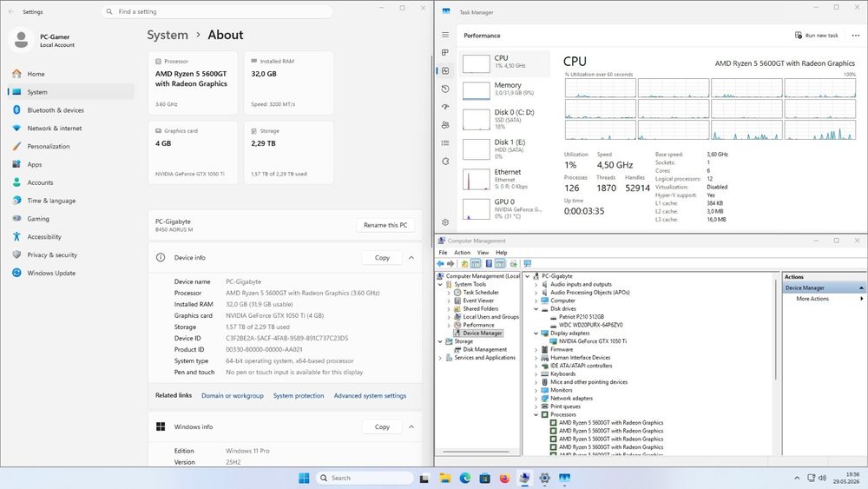The width and height of the screenshot is (868, 489).
Task: Select Device Manager in Computer Management tree
Action: (478, 334)
